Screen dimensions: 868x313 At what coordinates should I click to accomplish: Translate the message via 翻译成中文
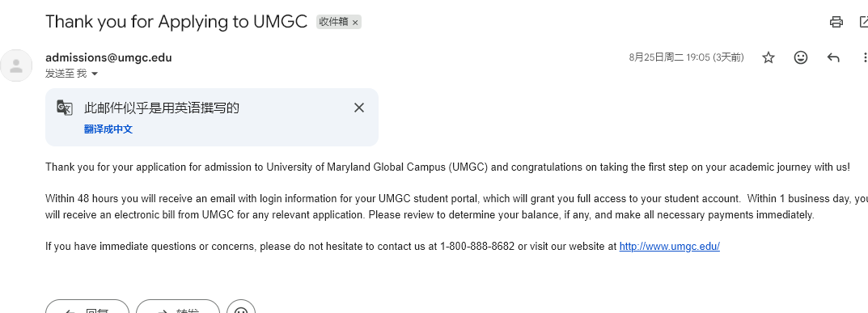(108, 129)
